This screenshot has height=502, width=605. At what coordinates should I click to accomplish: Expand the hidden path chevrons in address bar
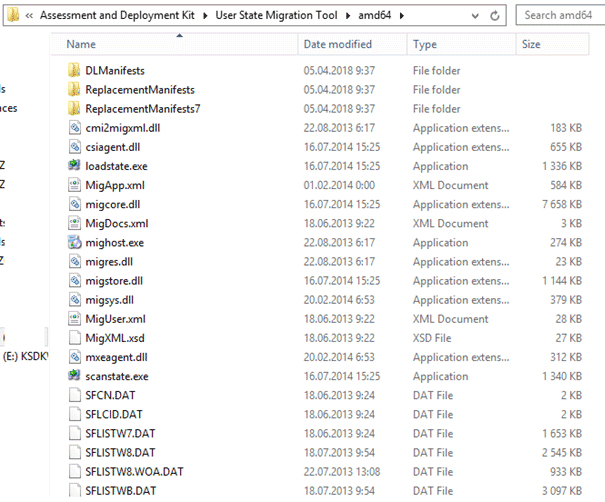tap(29, 15)
